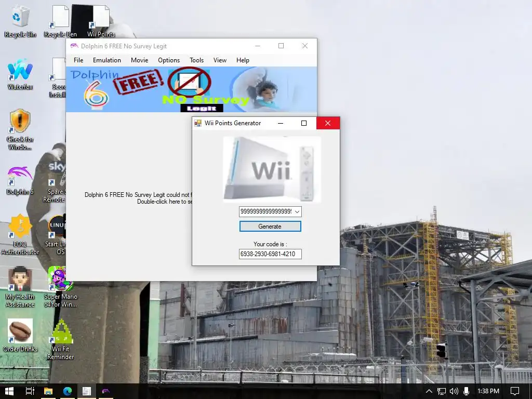Launch Waterfox from the desktop
532x399 pixels.
click(x=20, y=74)
